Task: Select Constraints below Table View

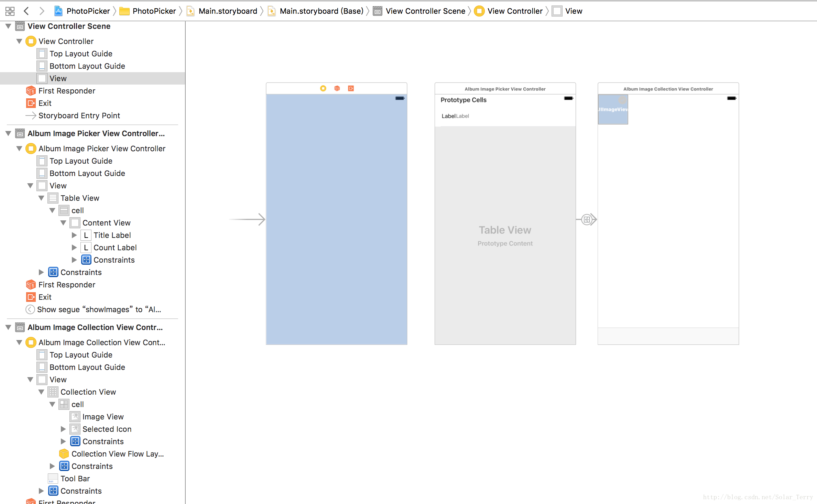Action: [x=75, y=272]
